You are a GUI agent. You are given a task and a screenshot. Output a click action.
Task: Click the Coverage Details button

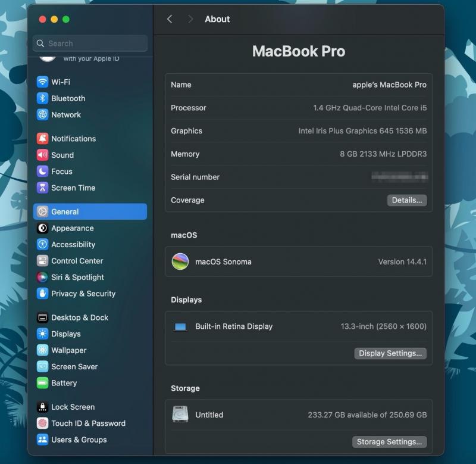[407, 200]
